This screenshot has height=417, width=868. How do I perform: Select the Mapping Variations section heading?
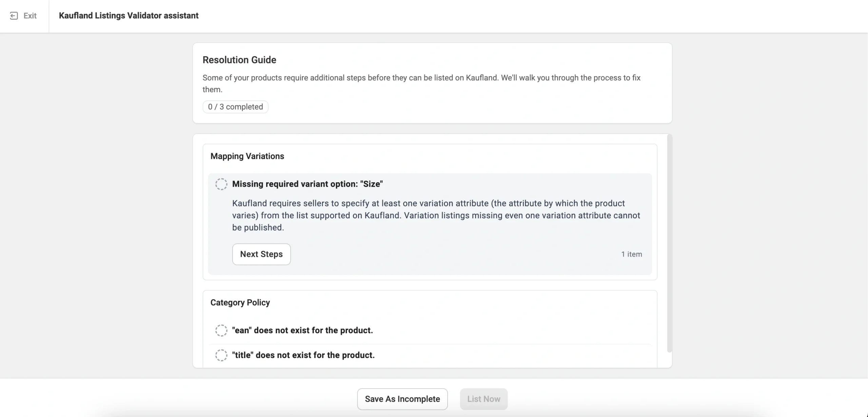(x=247, y=156)
